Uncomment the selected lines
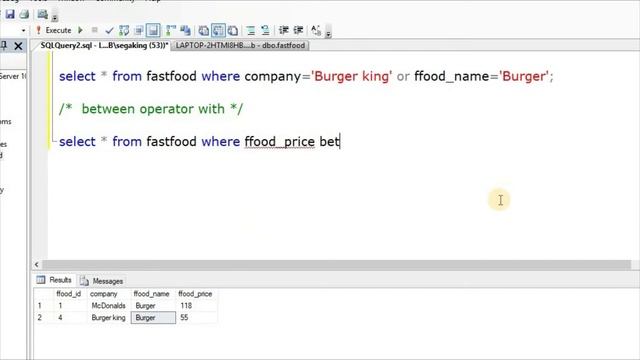The height and width of the screenshot is (360, 640). coord(265,30)
